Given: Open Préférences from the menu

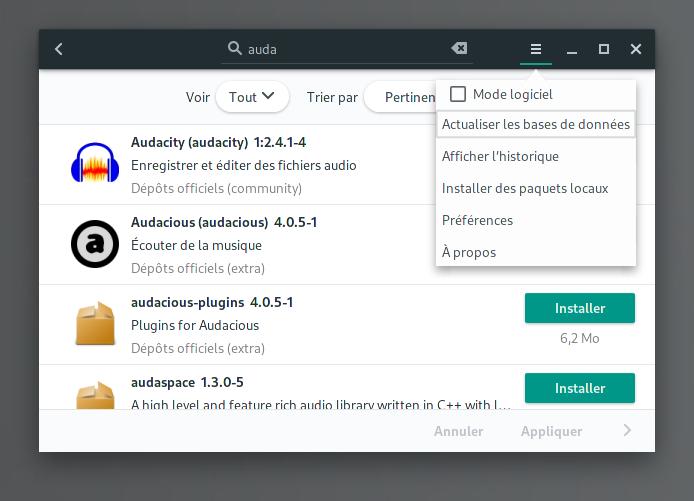Looking at the screenshot, I should tap(536, 220).
